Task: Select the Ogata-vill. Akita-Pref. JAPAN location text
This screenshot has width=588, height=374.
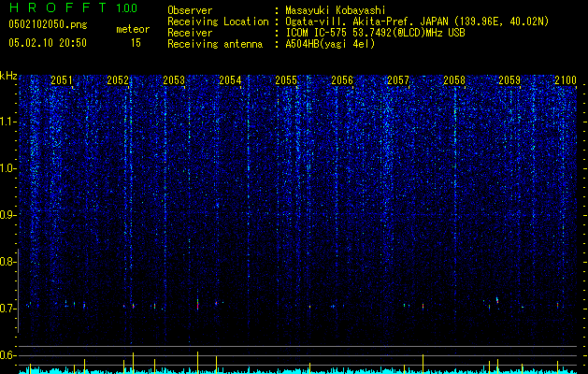Action: [x=417, y=22]
